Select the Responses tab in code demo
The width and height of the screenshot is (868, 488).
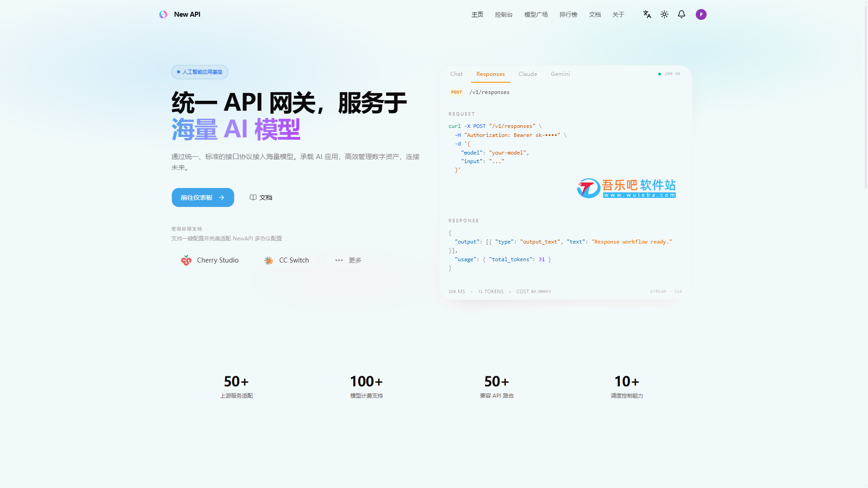(x=491, y=74)
